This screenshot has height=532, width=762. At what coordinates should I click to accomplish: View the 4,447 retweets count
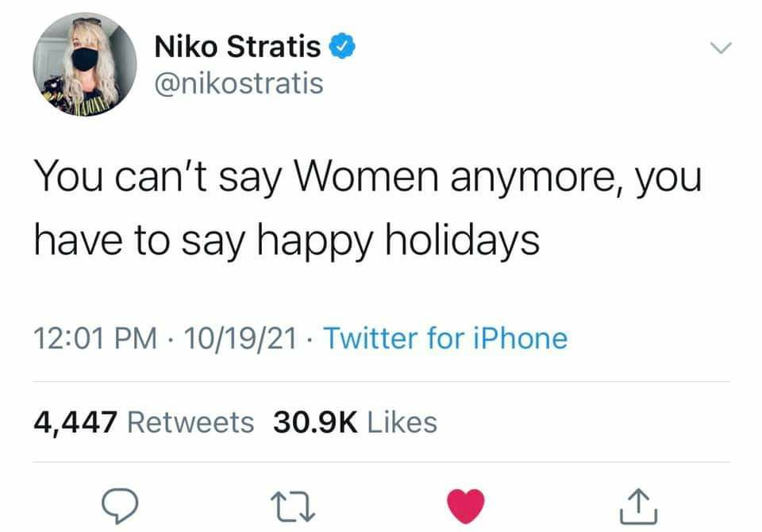[75, 422]
